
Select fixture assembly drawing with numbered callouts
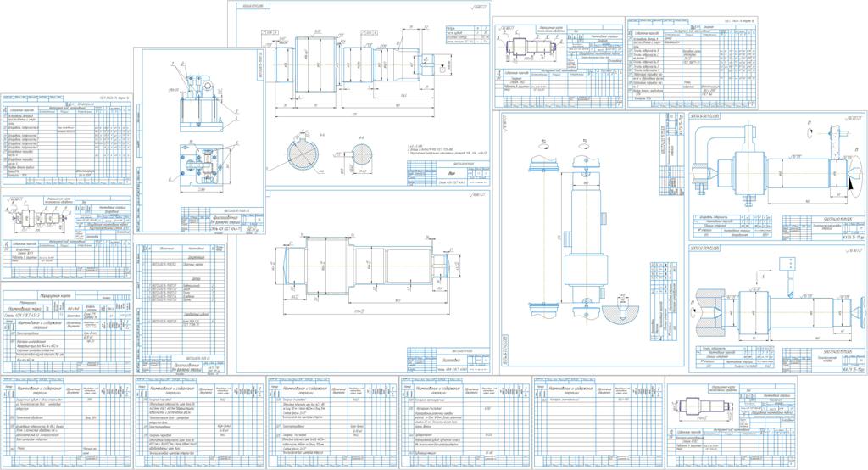point(198,141)
